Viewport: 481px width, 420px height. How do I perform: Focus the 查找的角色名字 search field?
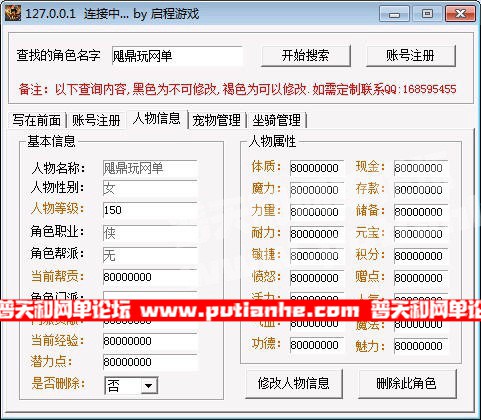pyautogui.click(x=177, y=56)
